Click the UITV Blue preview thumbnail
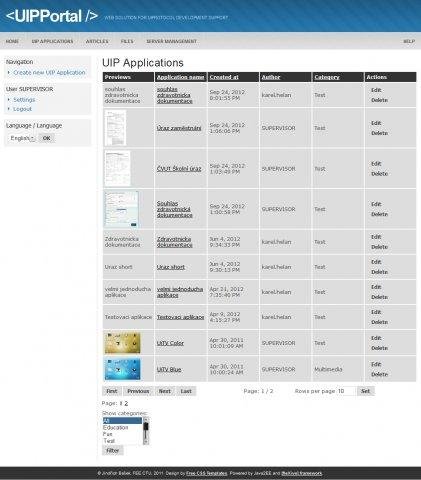The image size is (421, 480). [122, 369]
